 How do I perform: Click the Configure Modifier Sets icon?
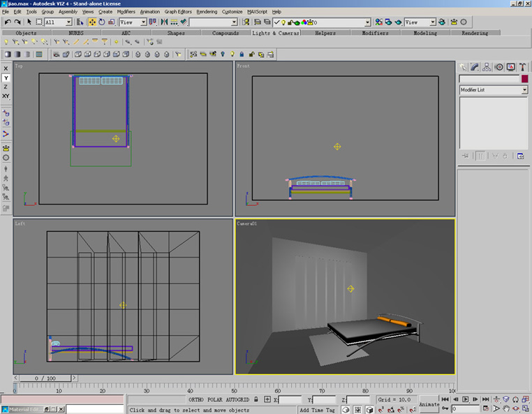[x=521, y=156]
